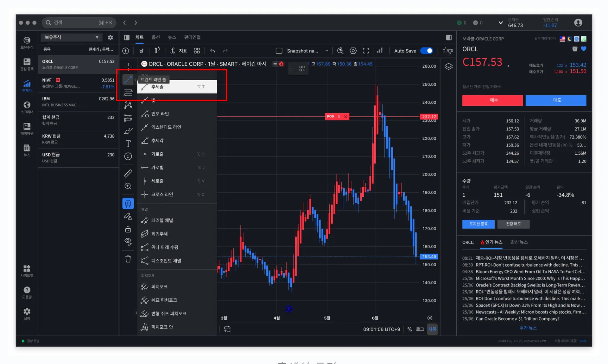Open the Fibonacci tools icon in drawing toolbar
This screenshot has height=364, width=608.
coord(128,92)
